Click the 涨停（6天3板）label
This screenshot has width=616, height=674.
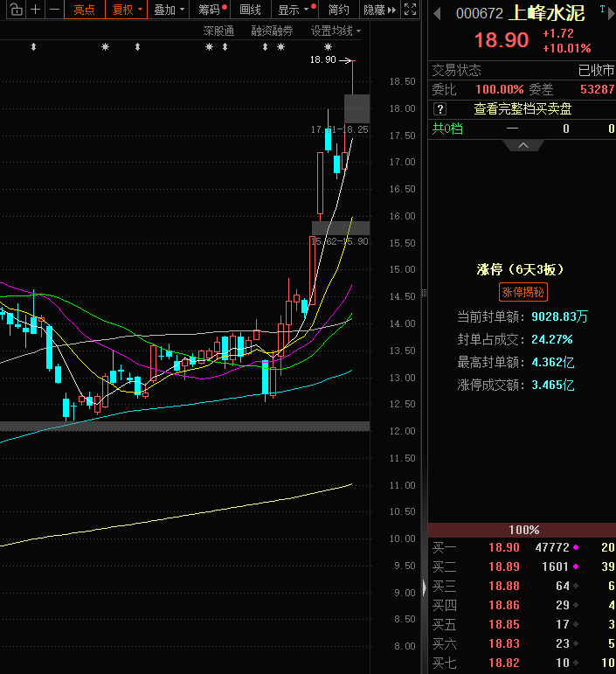coord(520,269)
